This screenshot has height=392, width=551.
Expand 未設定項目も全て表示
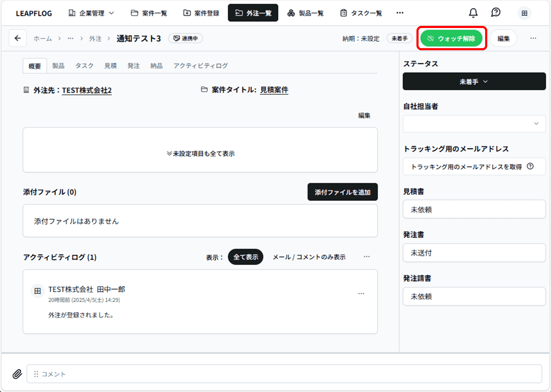pos(200,154)
